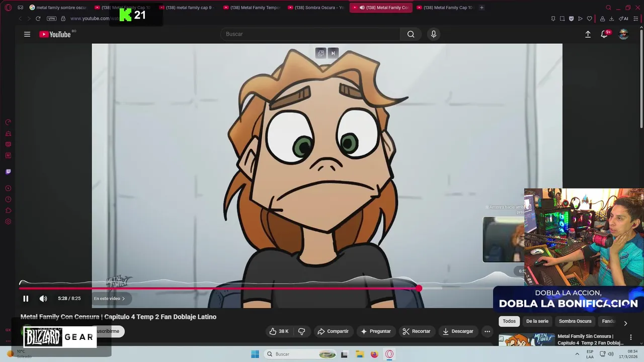The width and height of the screenshot is (644, 362).
Task: Mute the video using the speaker icon
Action: pyautogui.click(x=43, y=299)
